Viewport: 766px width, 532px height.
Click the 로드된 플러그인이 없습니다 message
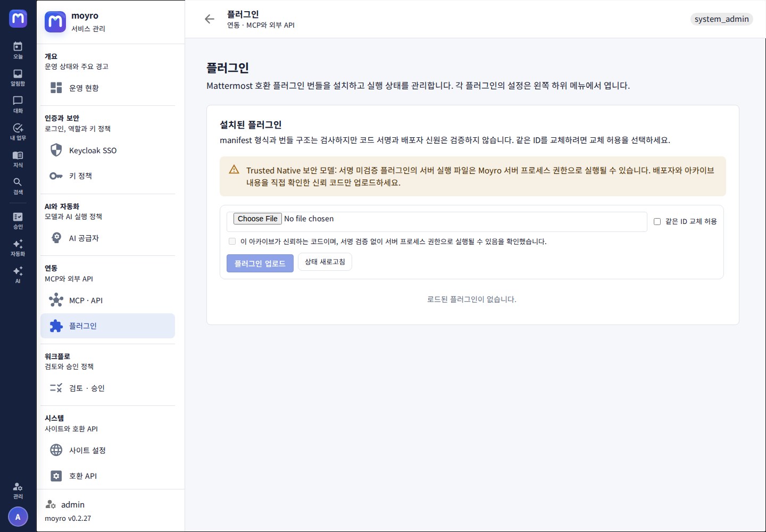(472, 300)
